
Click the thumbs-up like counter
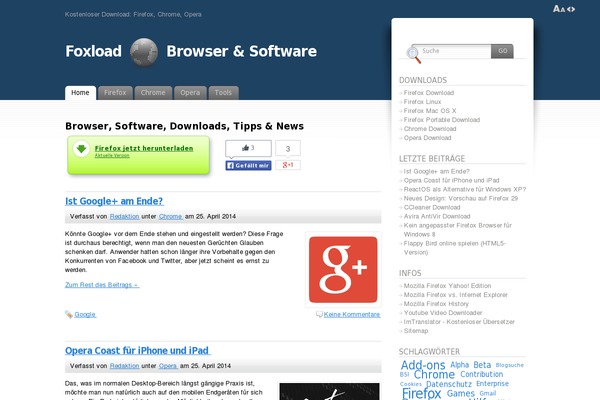248,148
